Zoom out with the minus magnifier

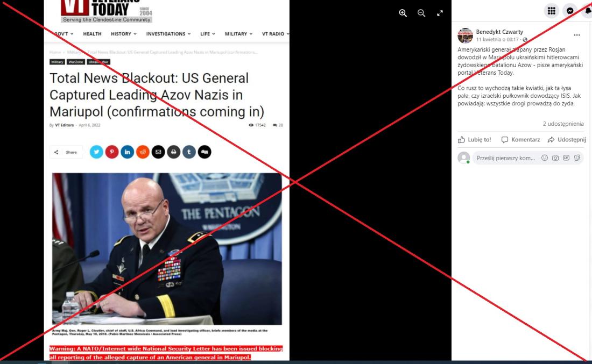click(421, 13)
